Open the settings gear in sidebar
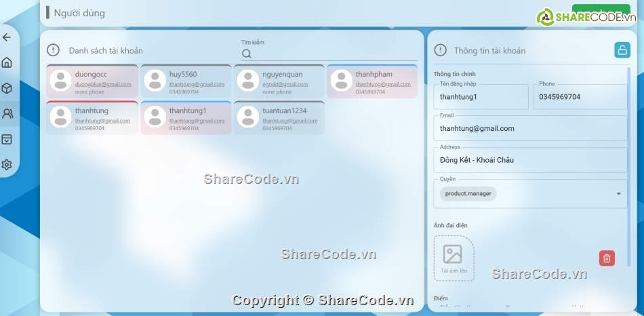The width and height of the screenshot is (644, 316). (x=7, y=165)
